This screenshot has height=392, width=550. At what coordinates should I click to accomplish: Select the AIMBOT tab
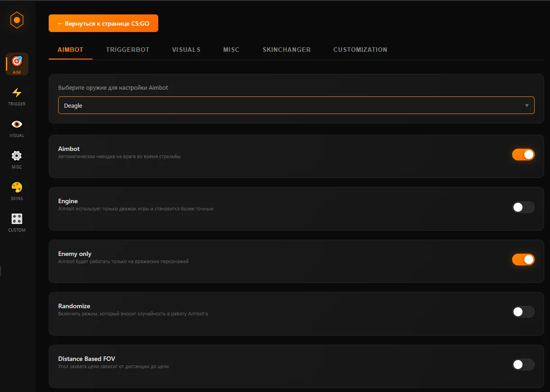pos(70,50)
